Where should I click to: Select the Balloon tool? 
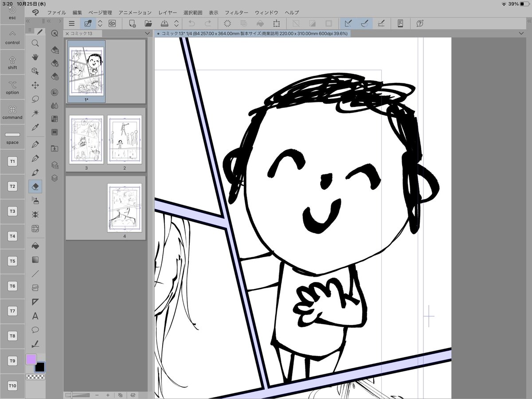pyautogui.click(x=35, y=330)
